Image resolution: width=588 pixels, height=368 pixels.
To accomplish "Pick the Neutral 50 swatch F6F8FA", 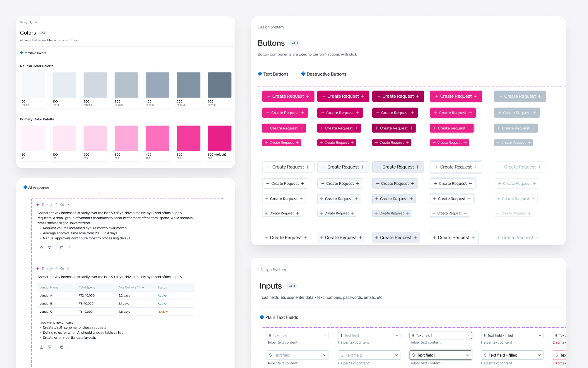I will coord(33,85).
